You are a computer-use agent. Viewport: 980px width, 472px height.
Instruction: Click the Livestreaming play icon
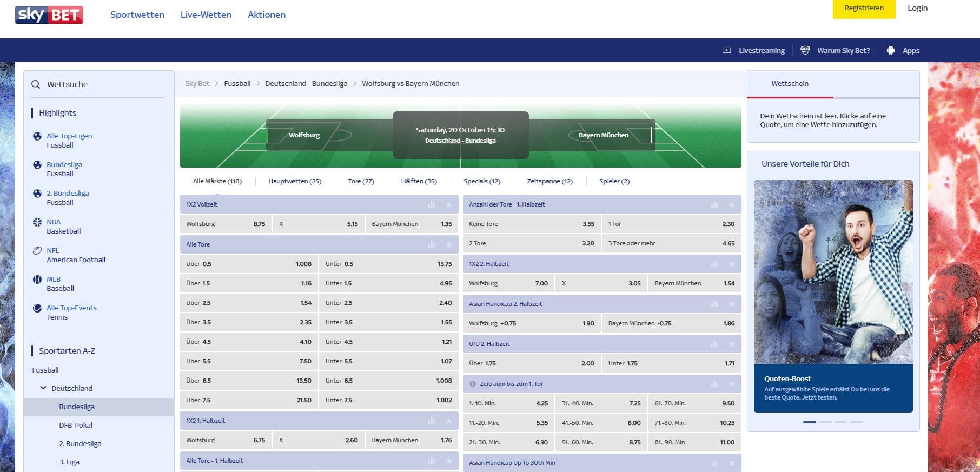(x=726, y=50)
